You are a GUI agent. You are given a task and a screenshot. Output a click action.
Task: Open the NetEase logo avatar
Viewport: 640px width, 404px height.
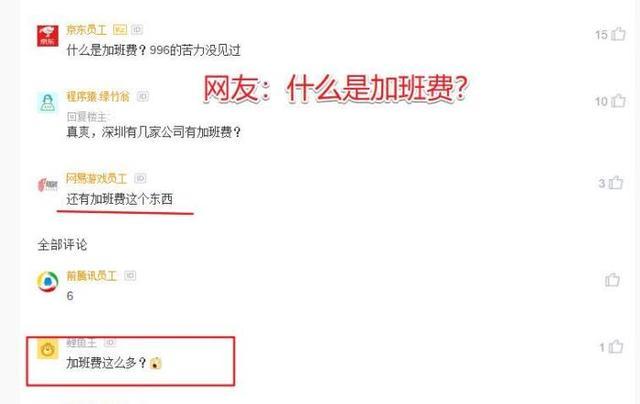[48, 185]
